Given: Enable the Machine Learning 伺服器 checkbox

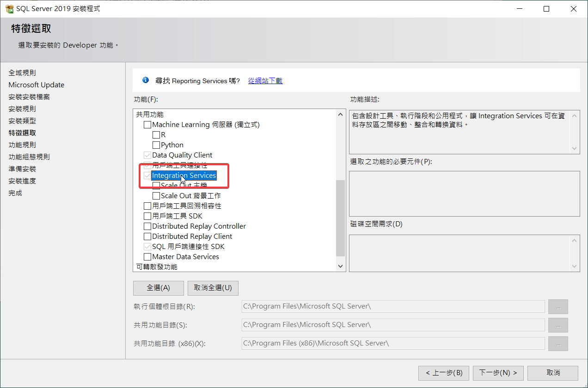Looking at the screenshot, I should (x=147, y=125).
